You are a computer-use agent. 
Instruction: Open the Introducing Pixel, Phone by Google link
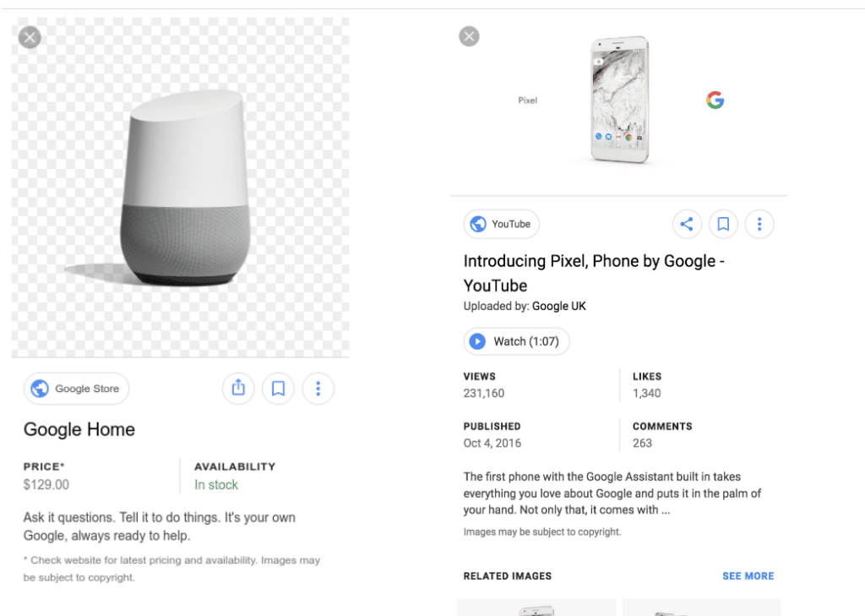pyautogui.click(x=593, y=272)
